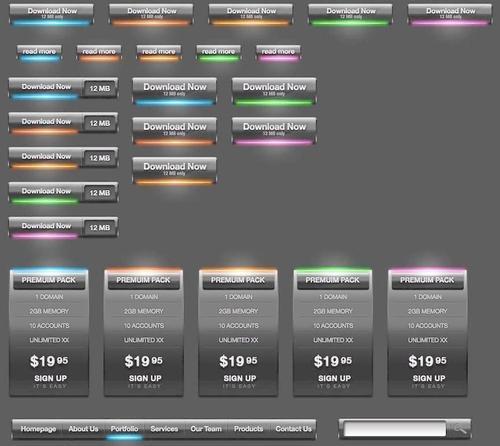Click top-row pink Download Now button

(x=450, y=15)
